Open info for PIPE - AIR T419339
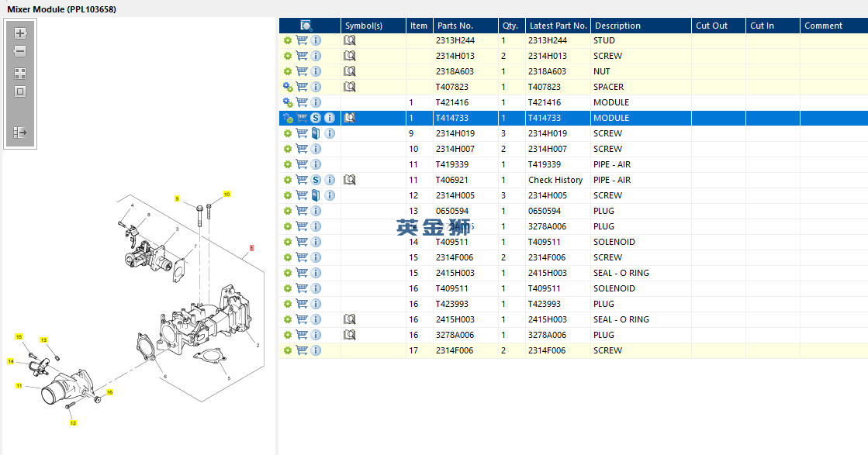Viewport: 868px width, 455px height. [316, 164]
